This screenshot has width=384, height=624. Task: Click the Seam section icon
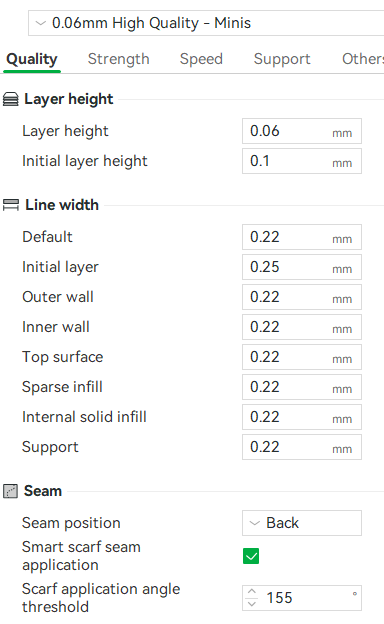point(10,491)
